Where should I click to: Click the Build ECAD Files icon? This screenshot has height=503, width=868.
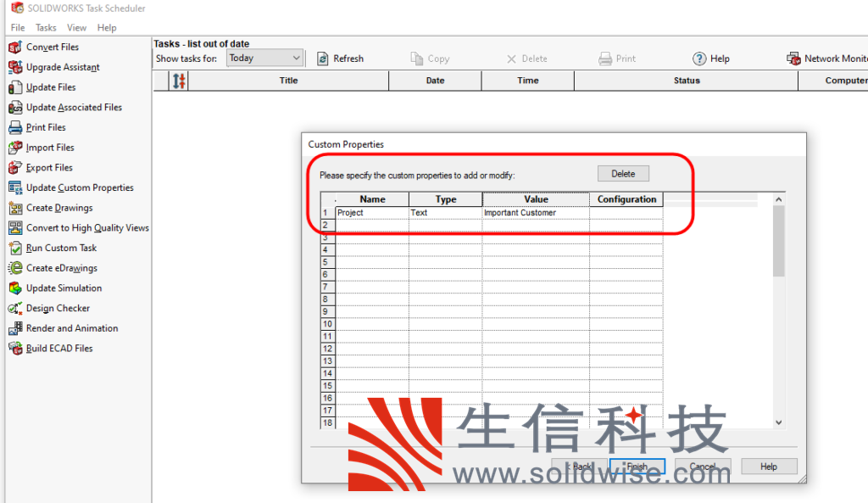15,349
